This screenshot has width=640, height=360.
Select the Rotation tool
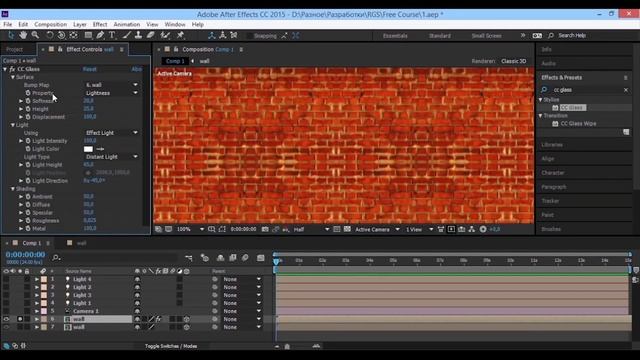point(49,36)
